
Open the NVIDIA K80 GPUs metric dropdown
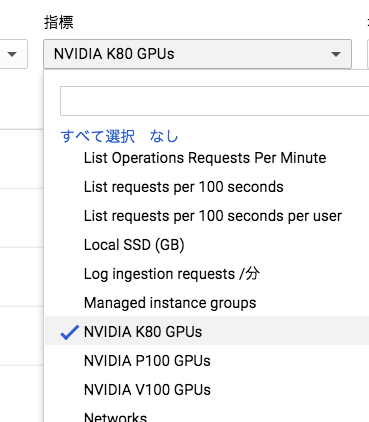(x=197, y=54)
